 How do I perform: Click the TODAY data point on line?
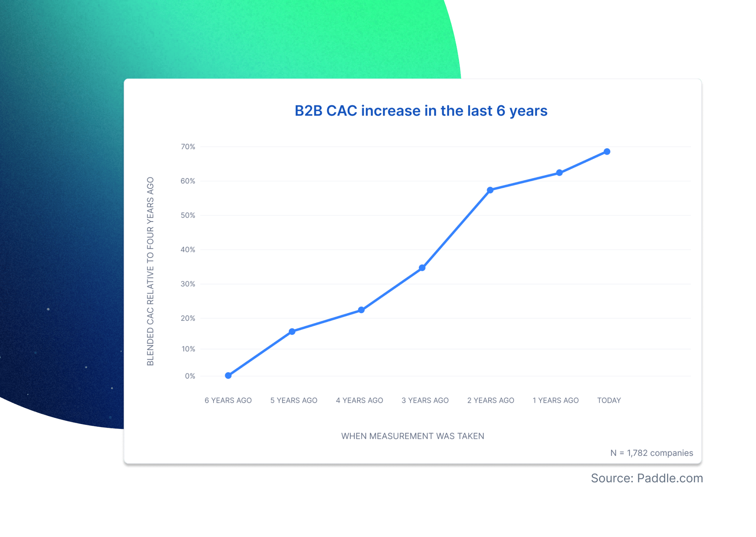coord(607,152)
